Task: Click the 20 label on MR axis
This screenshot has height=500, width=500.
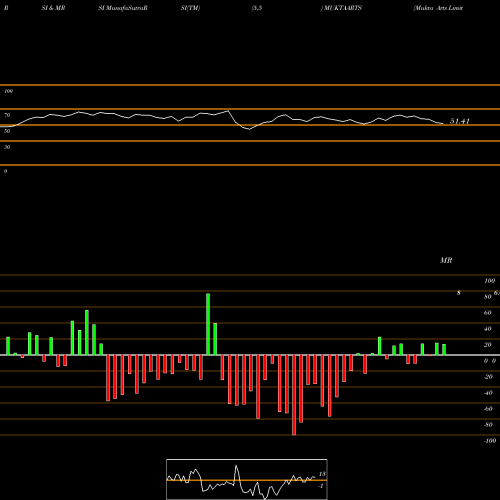Action: tap(488, 345)
